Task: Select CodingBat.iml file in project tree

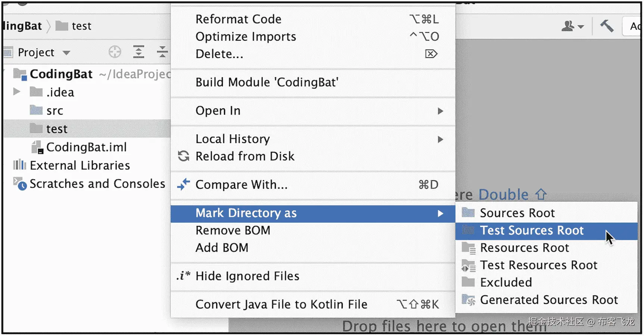Action: 86,147
